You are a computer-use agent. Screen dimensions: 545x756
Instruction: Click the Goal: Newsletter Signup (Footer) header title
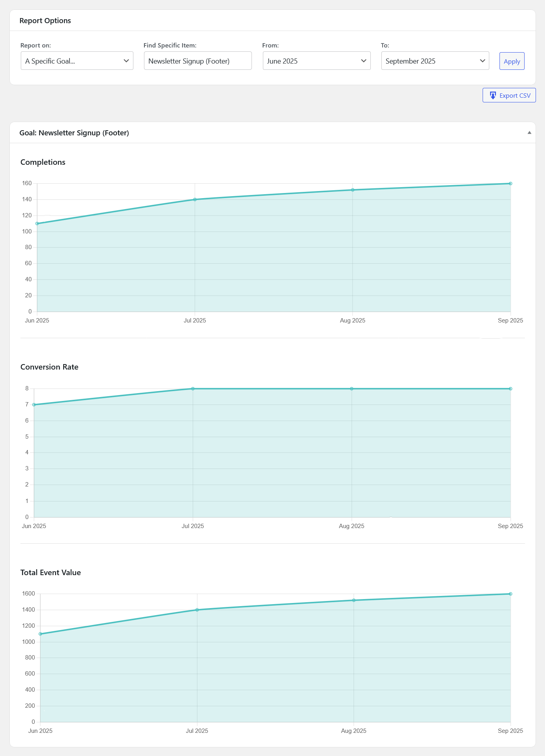(74, 133)
